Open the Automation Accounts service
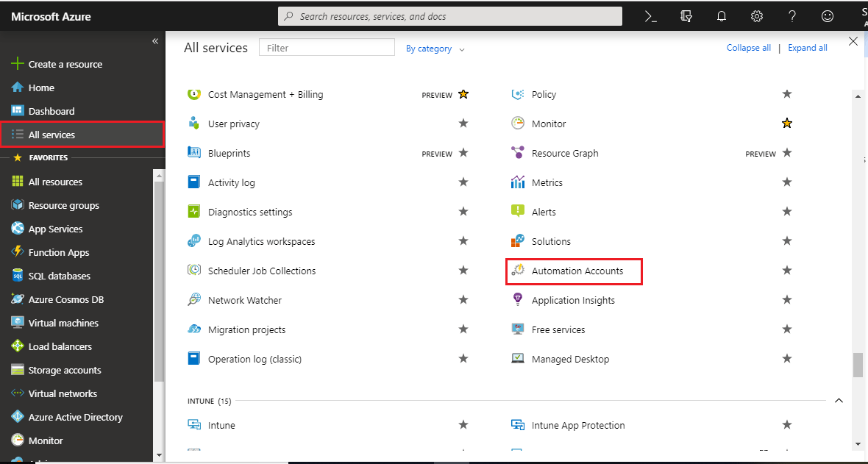Screen dimensions: 868x464 coord(577,271)
